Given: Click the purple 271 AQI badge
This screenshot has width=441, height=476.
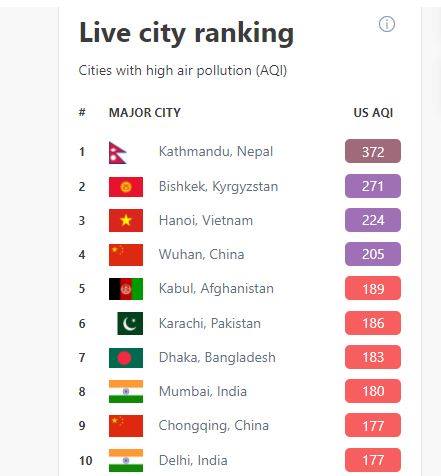Looking at the screenshot, I should tap(373, 186).
